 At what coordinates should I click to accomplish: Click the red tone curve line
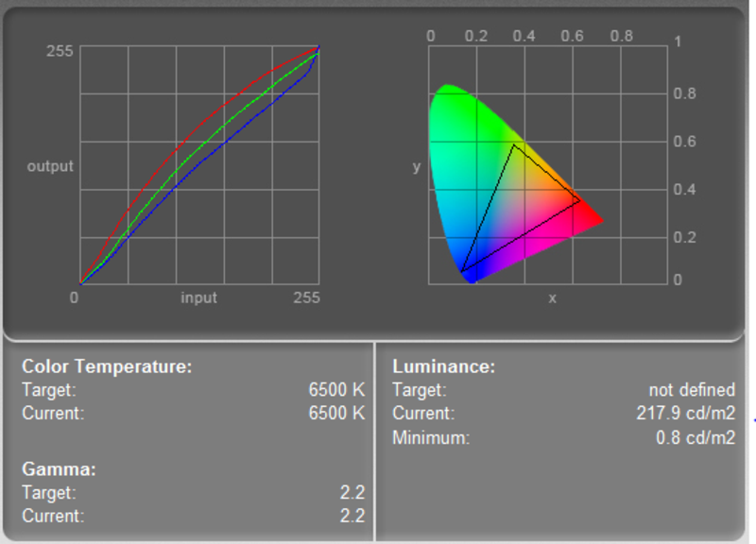click(183, 143)
